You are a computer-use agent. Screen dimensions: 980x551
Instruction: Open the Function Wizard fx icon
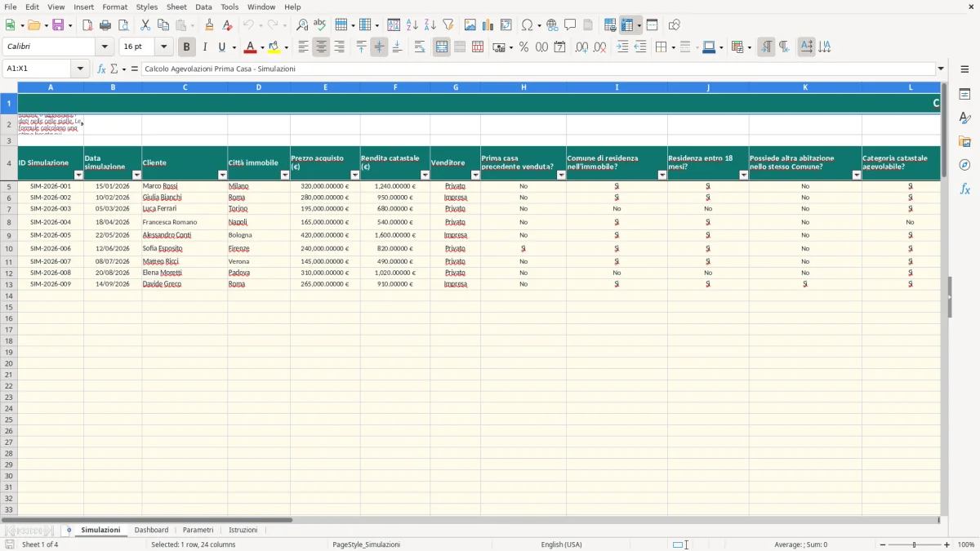(101, 69)
